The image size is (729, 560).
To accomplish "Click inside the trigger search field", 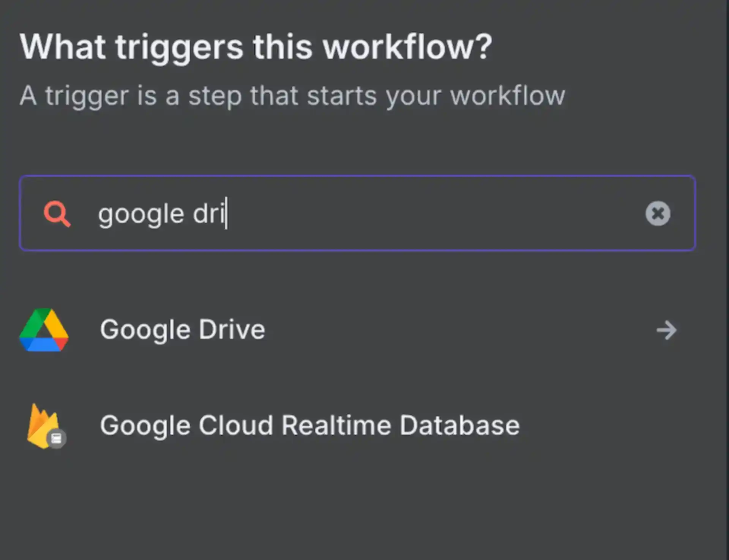I will [342, 214].
